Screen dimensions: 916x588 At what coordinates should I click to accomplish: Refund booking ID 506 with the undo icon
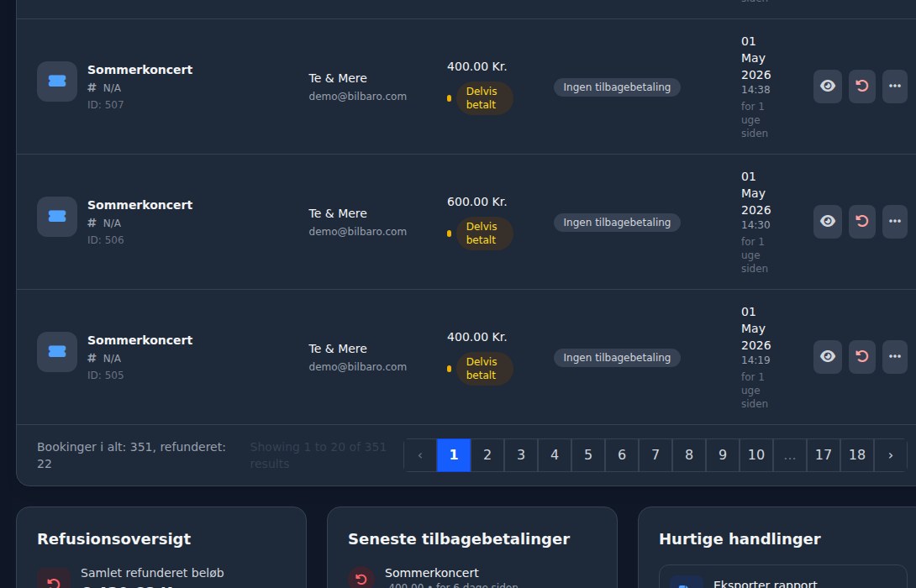(861, 222)
